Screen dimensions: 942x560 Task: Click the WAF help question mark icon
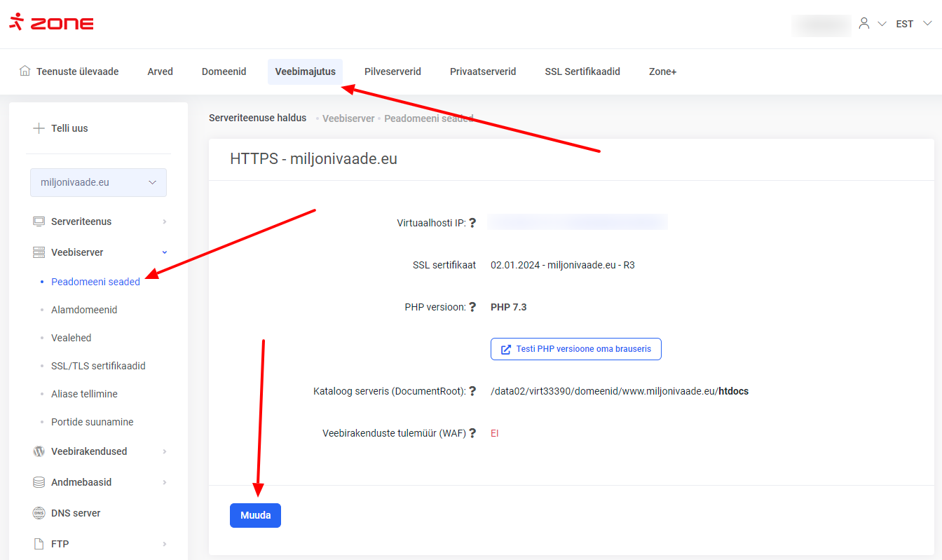point(472,433)
